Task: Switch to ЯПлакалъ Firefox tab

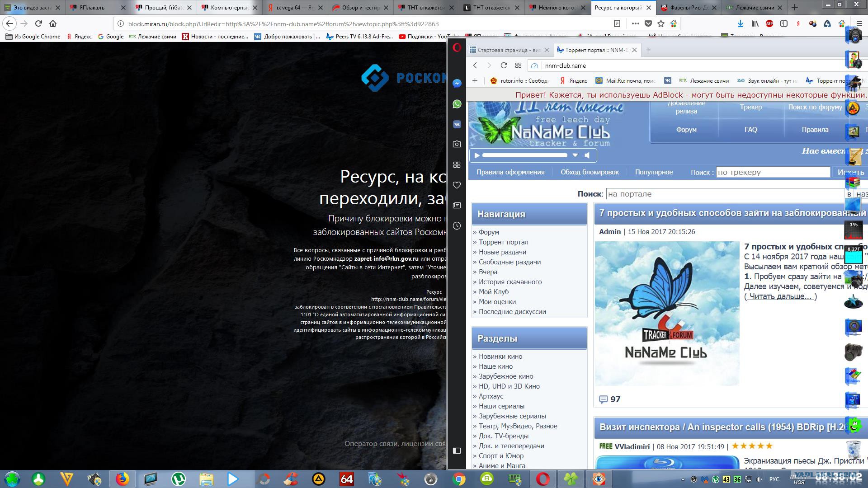Action: click(98, 8)
